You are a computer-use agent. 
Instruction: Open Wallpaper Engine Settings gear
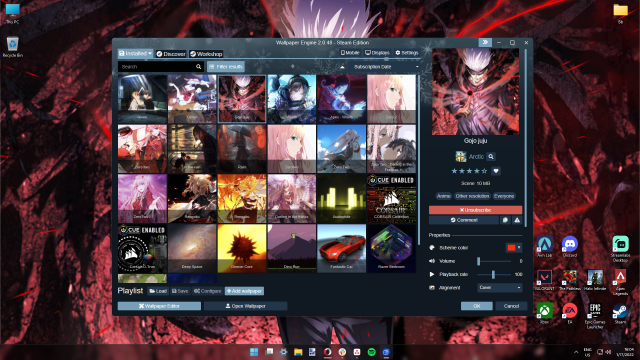pos(407,53)
